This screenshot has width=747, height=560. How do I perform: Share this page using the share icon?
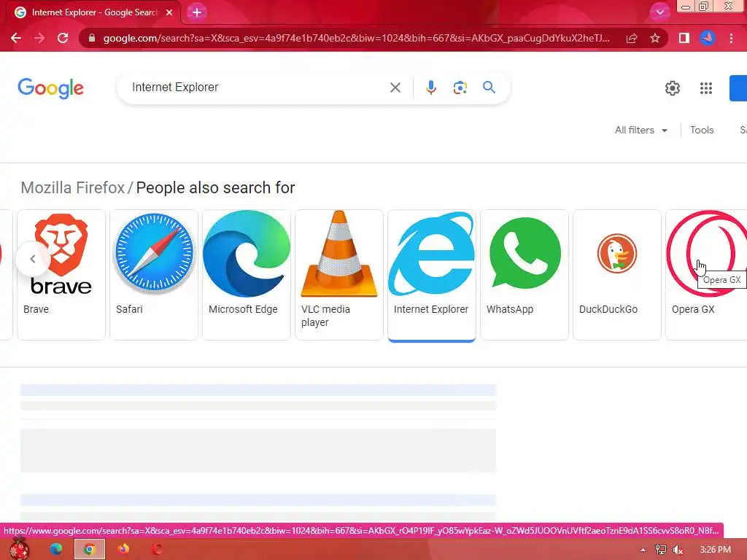pos(632,38)
